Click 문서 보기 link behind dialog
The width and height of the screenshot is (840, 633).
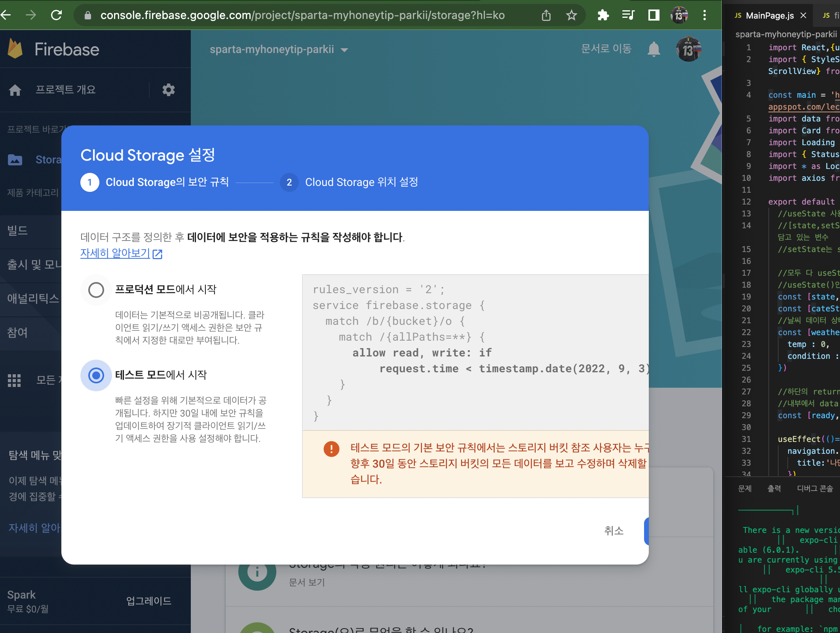307,582
